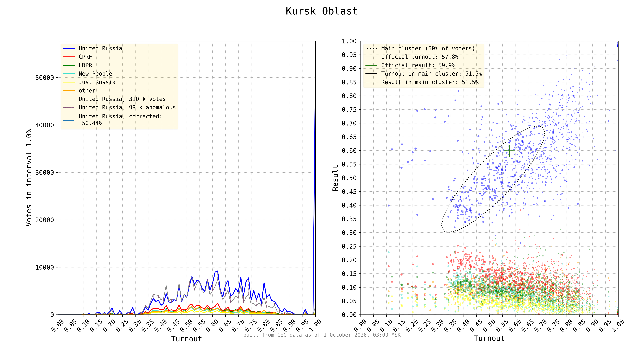Click the 10000 tick on the votes axis
Screen dimensions: 644x342
[x=45, y=268]
